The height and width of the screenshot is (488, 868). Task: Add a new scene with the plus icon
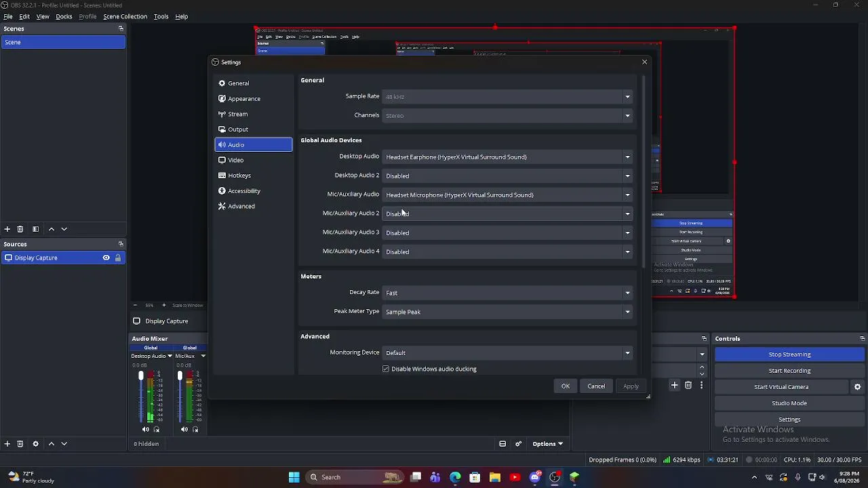7,229
